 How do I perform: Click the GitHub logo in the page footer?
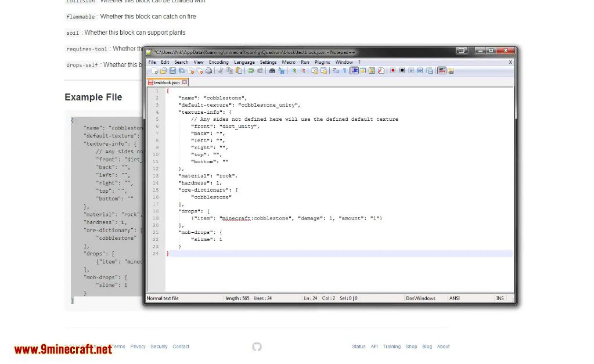(x=257, y=347)
